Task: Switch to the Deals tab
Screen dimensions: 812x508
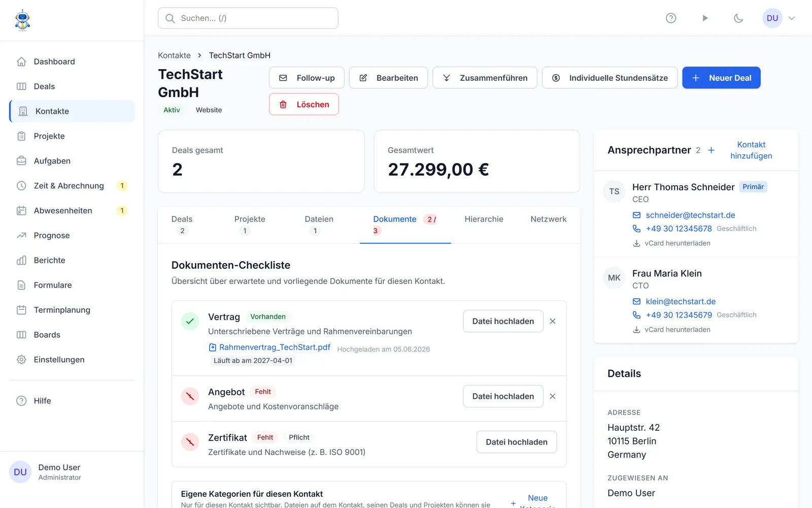Action: (182, 225)
